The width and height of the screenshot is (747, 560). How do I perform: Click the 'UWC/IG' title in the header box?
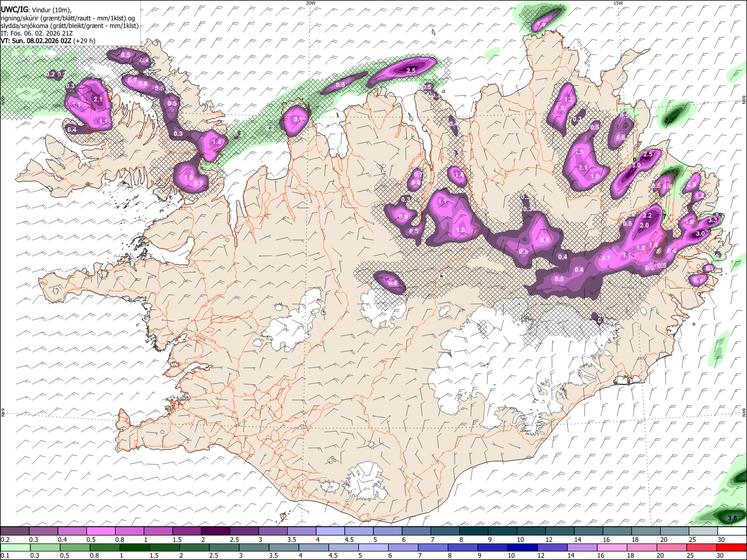(x=13, y=10)
